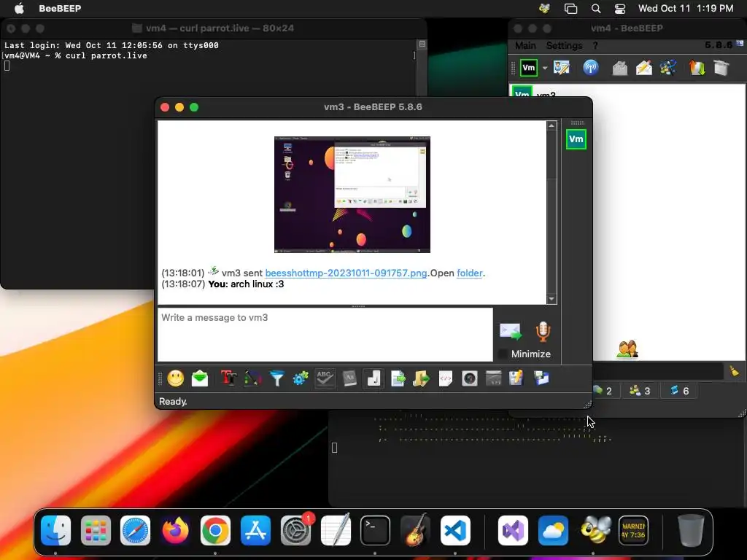Open Terminal from the Dock

pyautogui.click(x=375, y=530)
